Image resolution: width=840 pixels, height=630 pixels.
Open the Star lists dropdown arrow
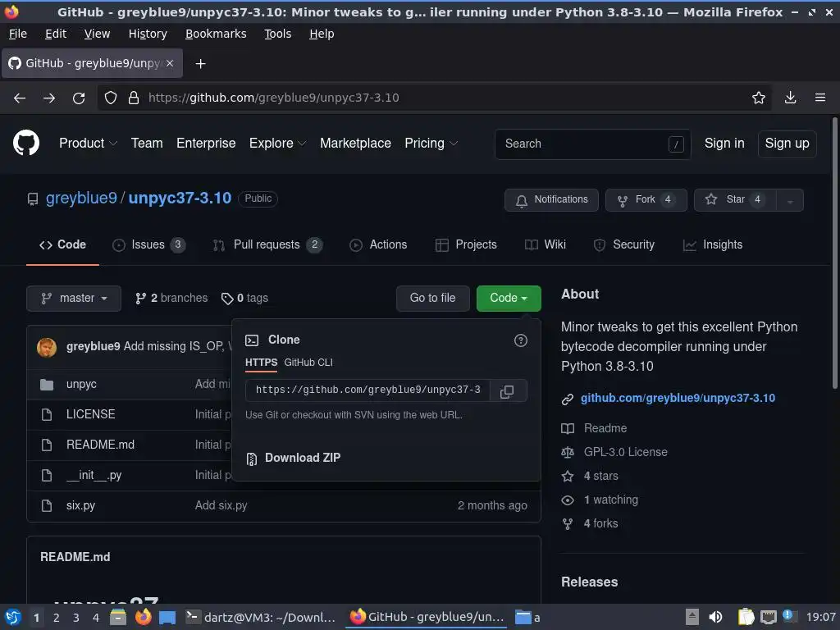[x=790, y=200]
